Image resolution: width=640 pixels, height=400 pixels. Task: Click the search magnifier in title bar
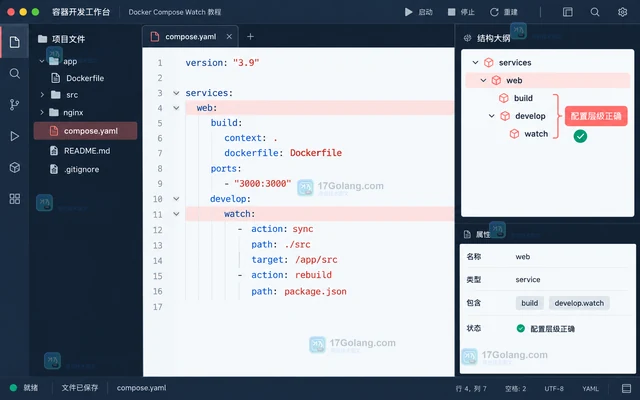(595, 12)
